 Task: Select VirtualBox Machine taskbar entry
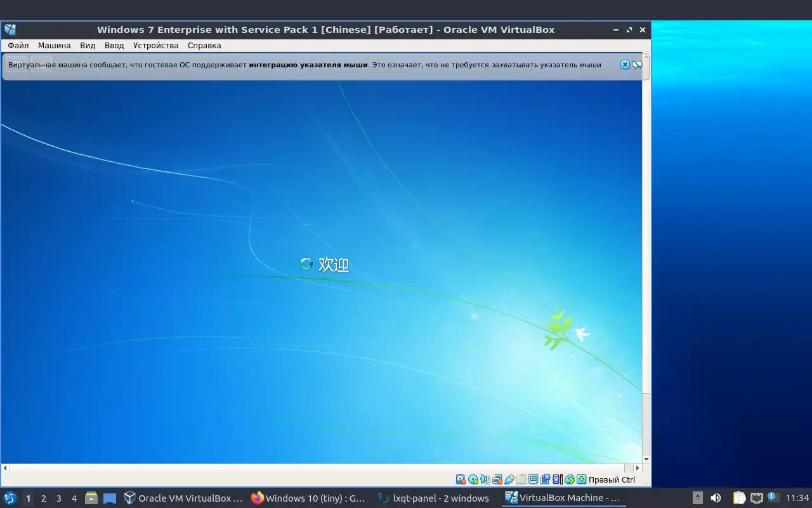(x=563, y=498)
